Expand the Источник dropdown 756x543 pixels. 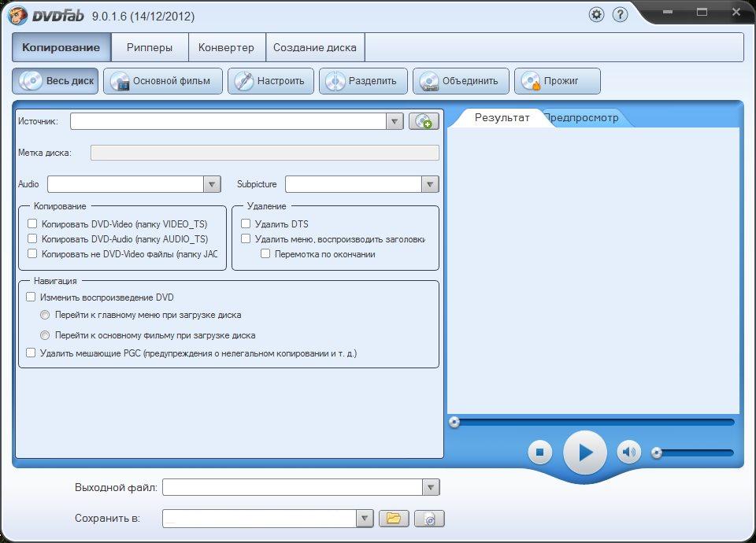tap(395, 121)
